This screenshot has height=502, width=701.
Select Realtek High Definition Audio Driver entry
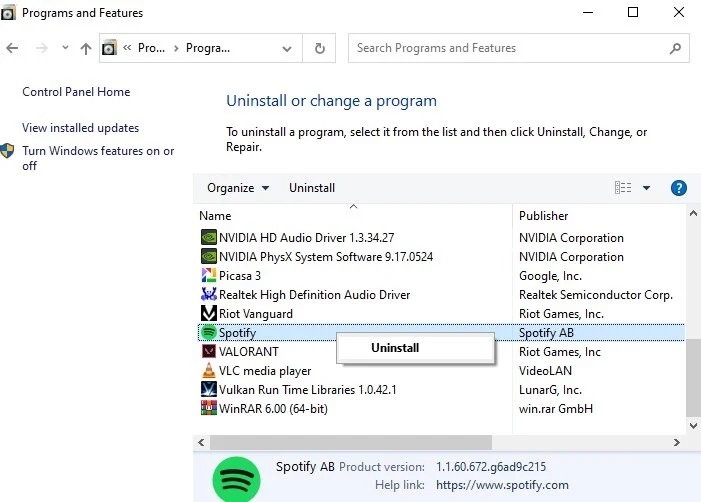[314, 295]
